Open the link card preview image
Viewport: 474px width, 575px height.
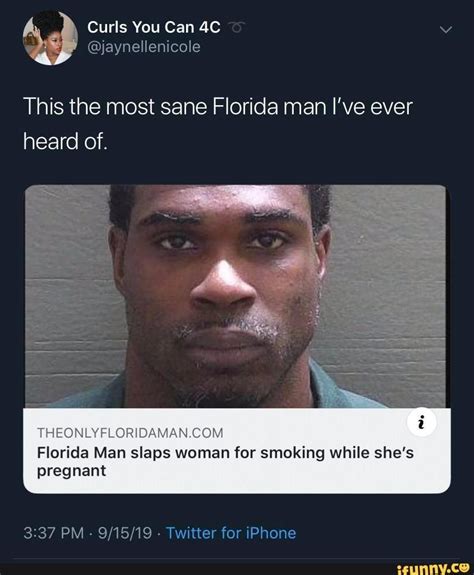coord(235,296)
